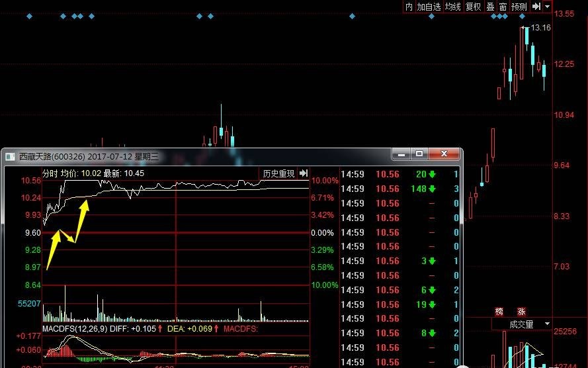Click the 窗 window icon in top toolbar
The width and height of the screenshot is (588, 368).
pos(503,7)
